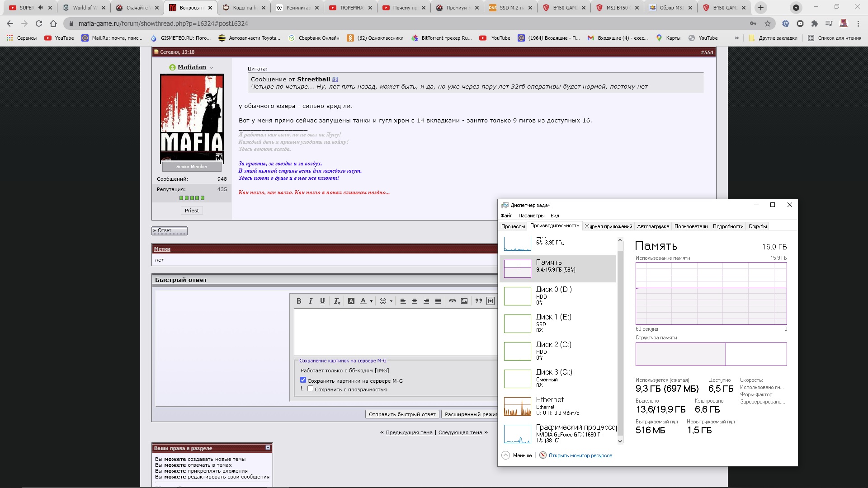
Task: Click the remove formatting icon
Action: click(337, 301)
